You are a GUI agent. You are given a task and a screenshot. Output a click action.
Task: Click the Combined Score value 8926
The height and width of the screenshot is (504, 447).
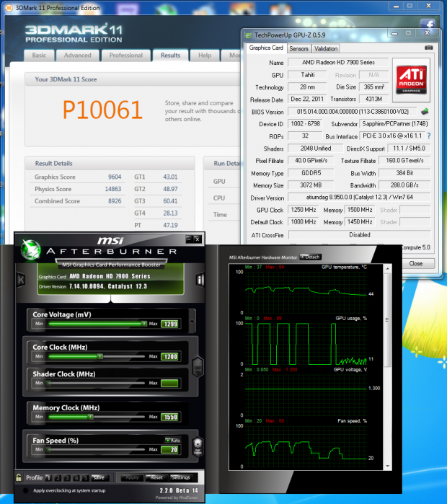coord(115,201)
